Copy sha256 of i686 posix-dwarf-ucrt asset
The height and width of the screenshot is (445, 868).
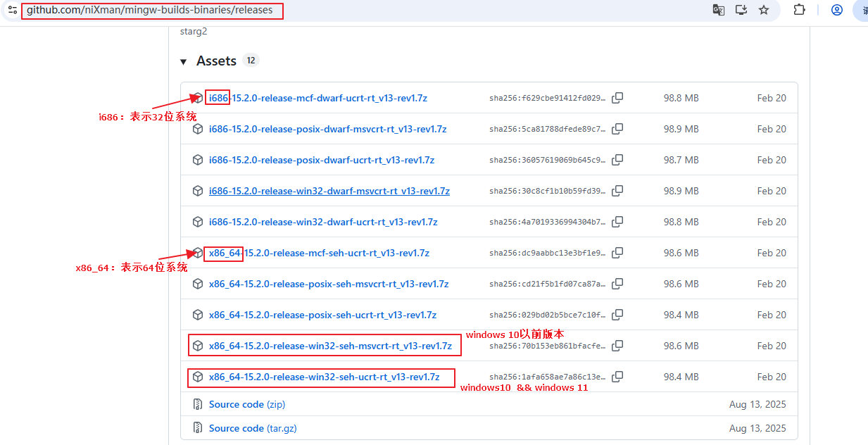click(x=617, y=160)
